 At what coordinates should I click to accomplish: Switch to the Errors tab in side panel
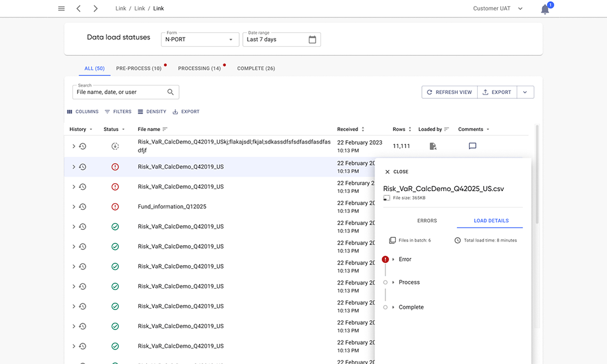427,221
